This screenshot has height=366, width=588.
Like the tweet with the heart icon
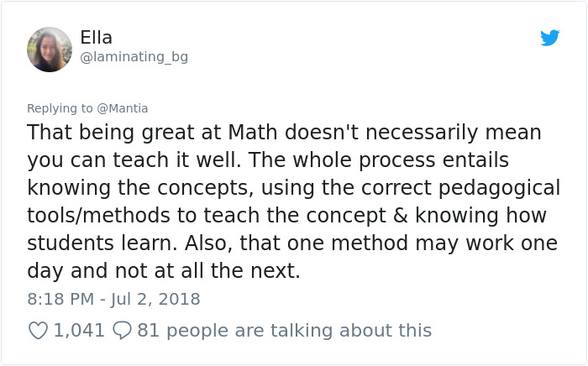pos(38,331)
